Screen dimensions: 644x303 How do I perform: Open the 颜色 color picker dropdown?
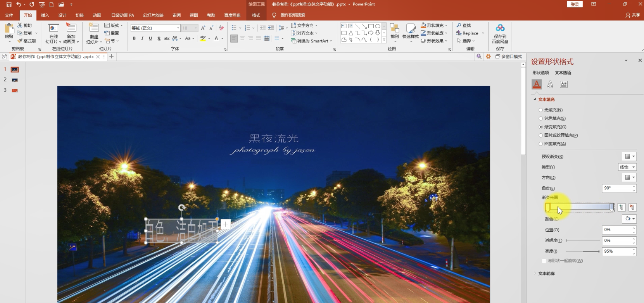629,219
